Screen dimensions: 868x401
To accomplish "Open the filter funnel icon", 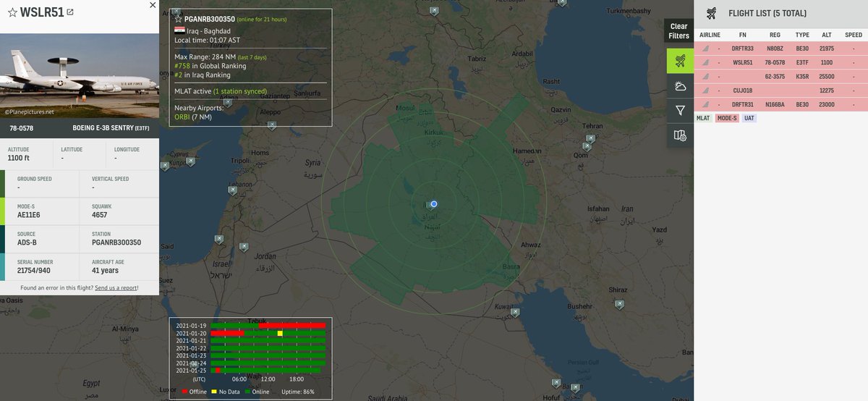I will coord(680,111).
